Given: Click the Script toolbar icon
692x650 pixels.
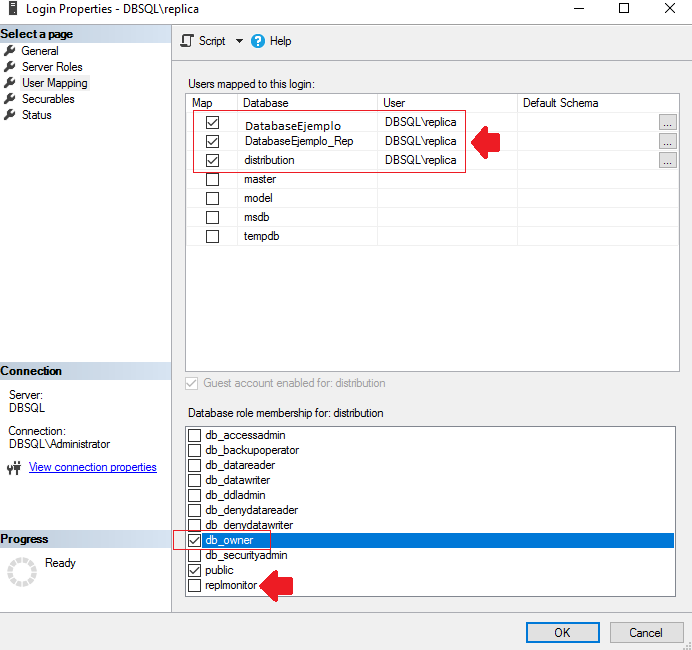Looking at the screenshot, I should (187, 41).
